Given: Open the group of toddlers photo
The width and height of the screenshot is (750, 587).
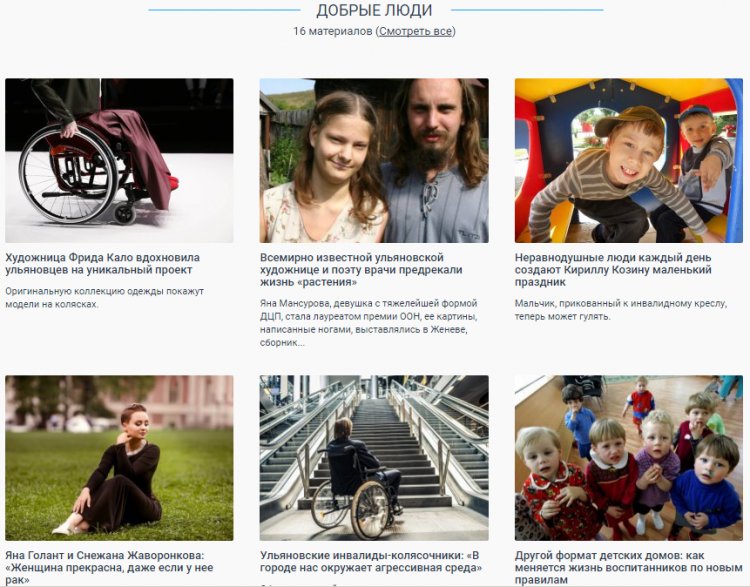Looking at the screenshot, I should (x=629, y=458).
